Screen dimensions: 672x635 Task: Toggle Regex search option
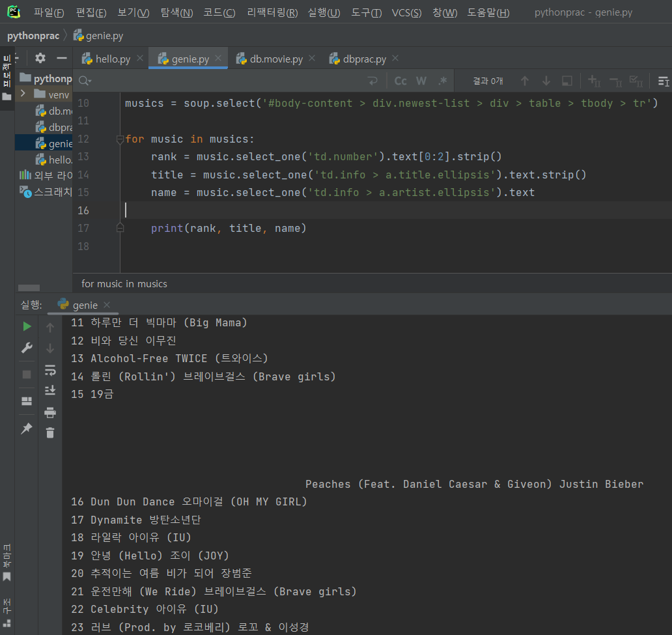[x=443, y=81]
